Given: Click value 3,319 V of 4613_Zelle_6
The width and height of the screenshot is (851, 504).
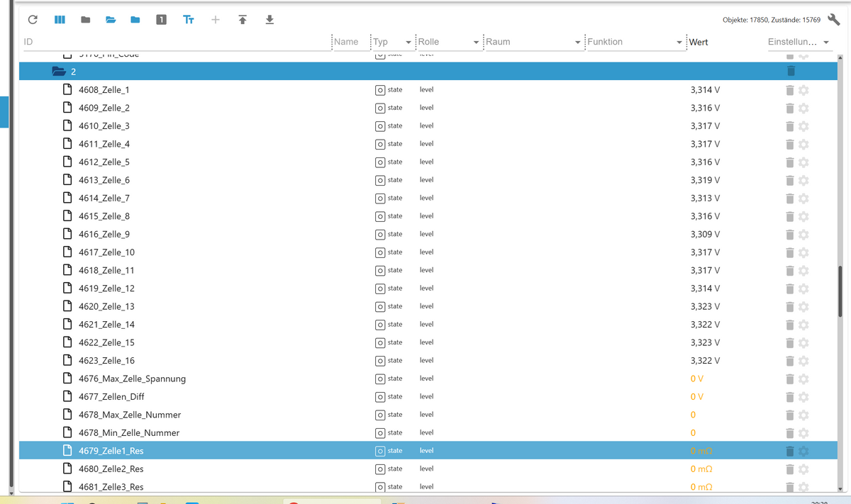Looking at the screenshot, I should pos(705,180).
